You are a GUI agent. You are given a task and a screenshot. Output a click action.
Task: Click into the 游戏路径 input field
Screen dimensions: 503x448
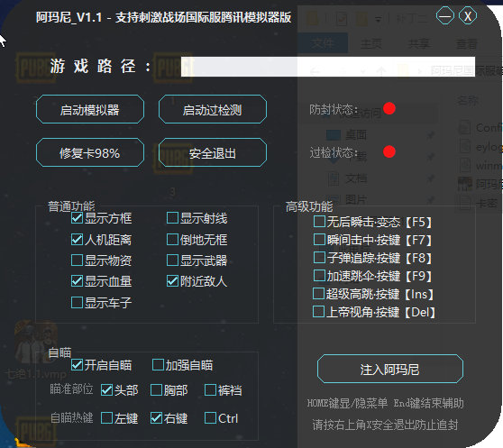click(328, 67)
